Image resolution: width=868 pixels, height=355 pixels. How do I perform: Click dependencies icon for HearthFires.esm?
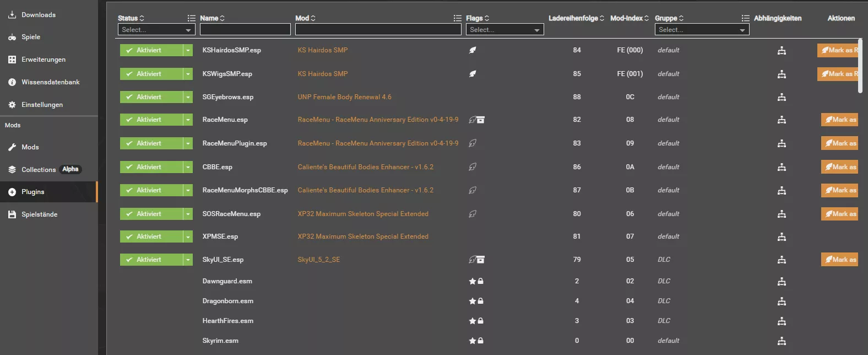(782, 321)
